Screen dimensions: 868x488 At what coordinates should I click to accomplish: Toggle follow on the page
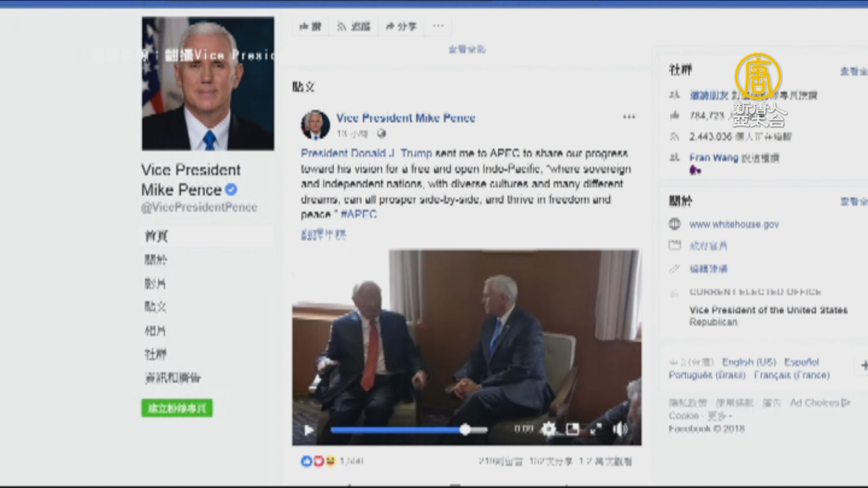354,26
